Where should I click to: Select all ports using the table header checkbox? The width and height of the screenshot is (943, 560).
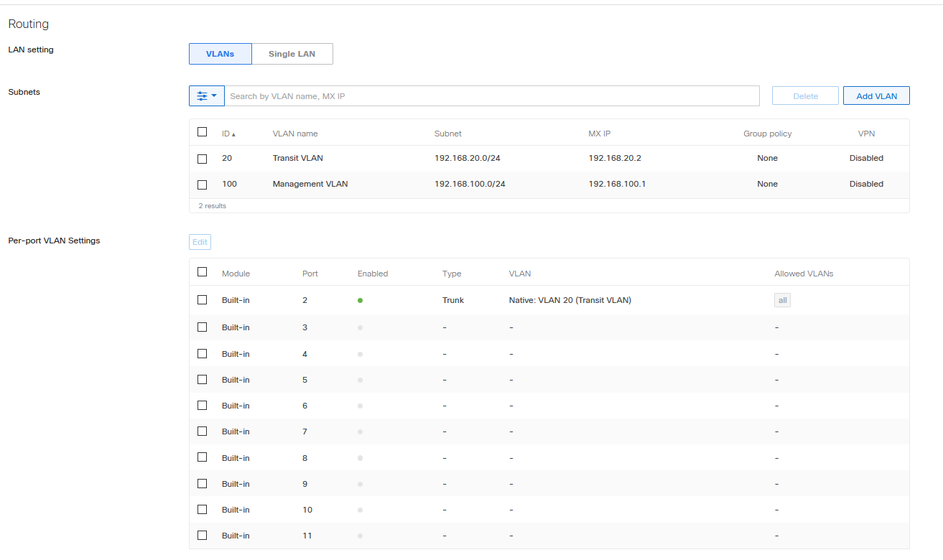(202, 272)
